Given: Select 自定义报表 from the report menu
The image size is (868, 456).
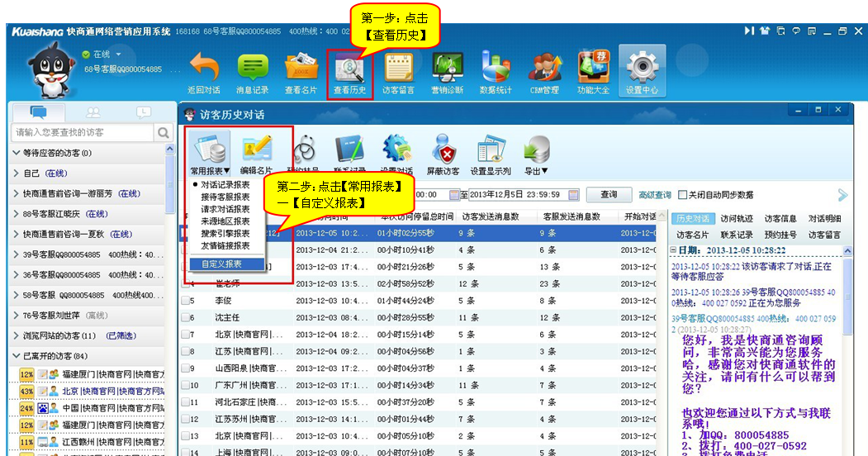Looking at the screenshot, I should [x=222, y=264].
